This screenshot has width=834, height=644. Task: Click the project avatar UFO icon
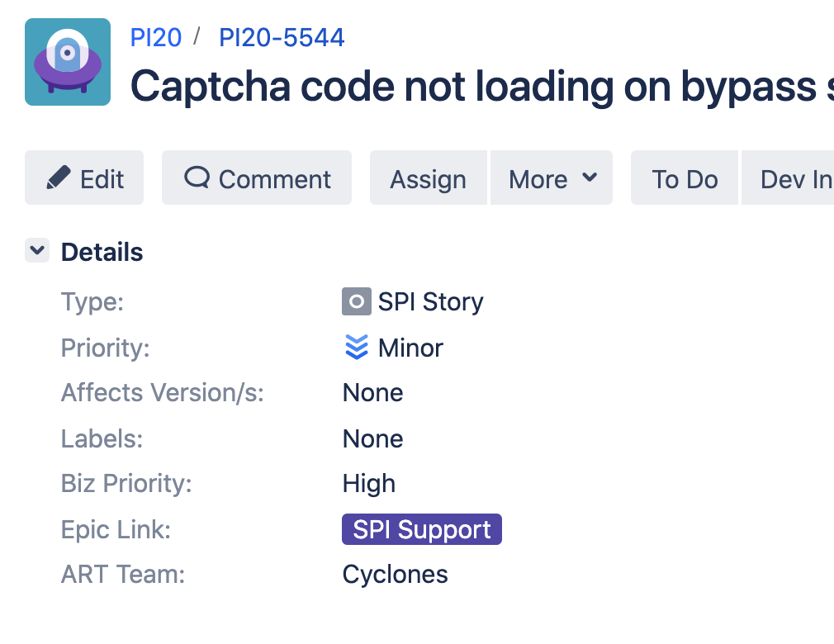[x=68, y=62]
